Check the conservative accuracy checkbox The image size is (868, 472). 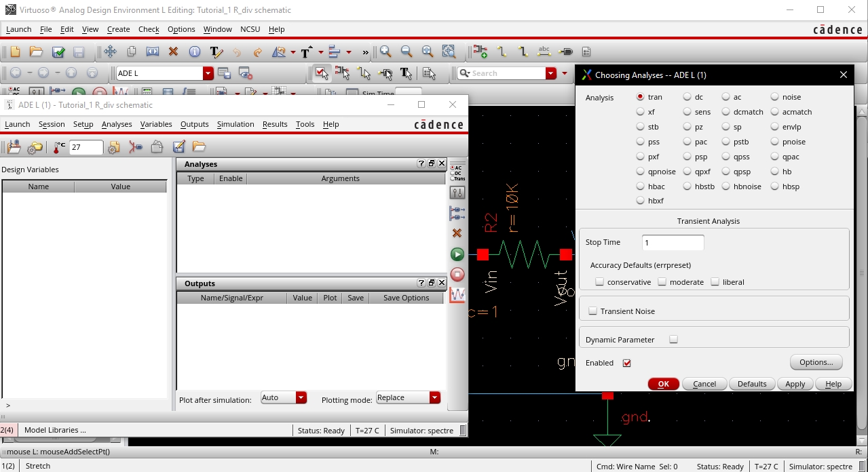599,282
